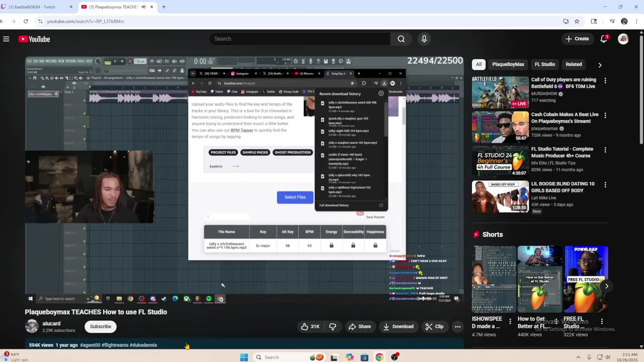
Task: Show more Shorts with next arrow
Action: (607, 286)
